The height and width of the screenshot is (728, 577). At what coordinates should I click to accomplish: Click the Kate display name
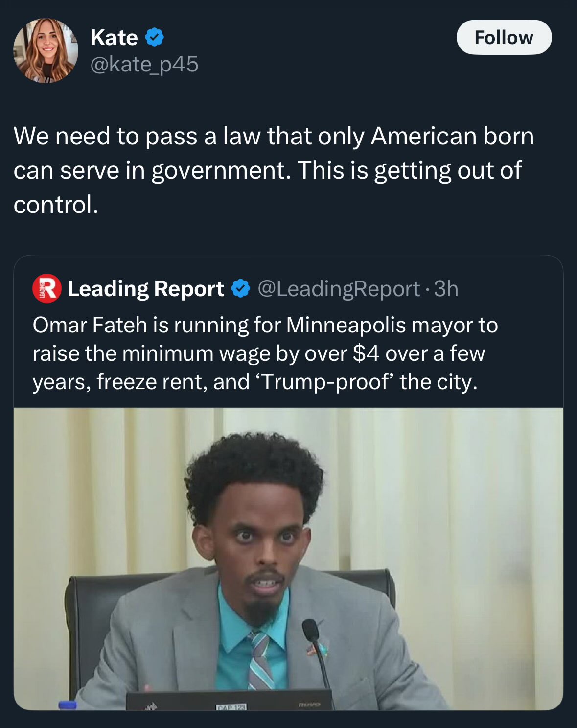114,38
